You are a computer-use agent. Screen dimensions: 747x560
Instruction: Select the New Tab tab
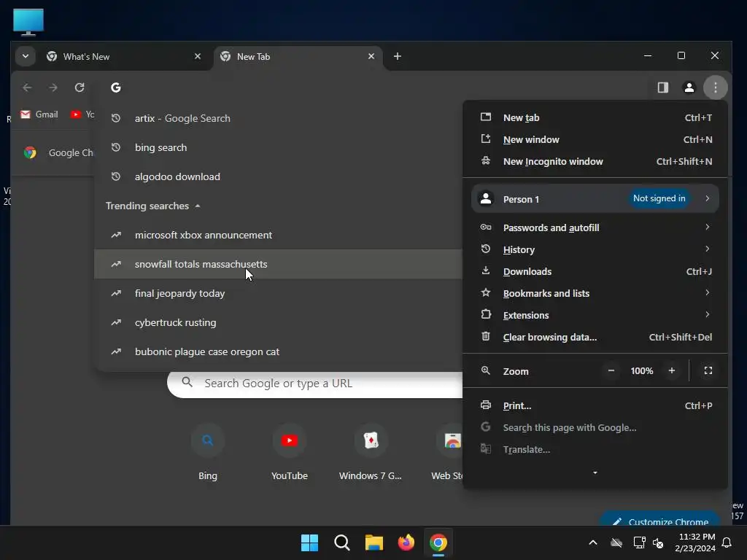pos(298,57)
